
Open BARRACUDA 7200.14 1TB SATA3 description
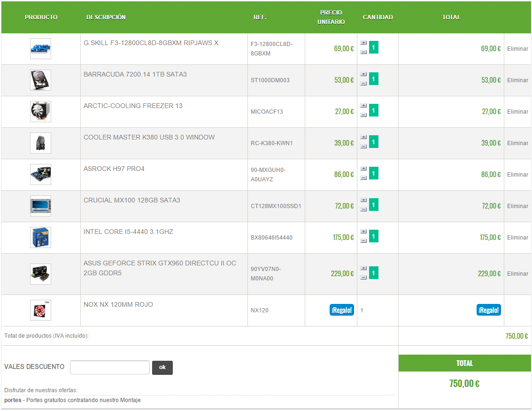[x=135, y=74]
